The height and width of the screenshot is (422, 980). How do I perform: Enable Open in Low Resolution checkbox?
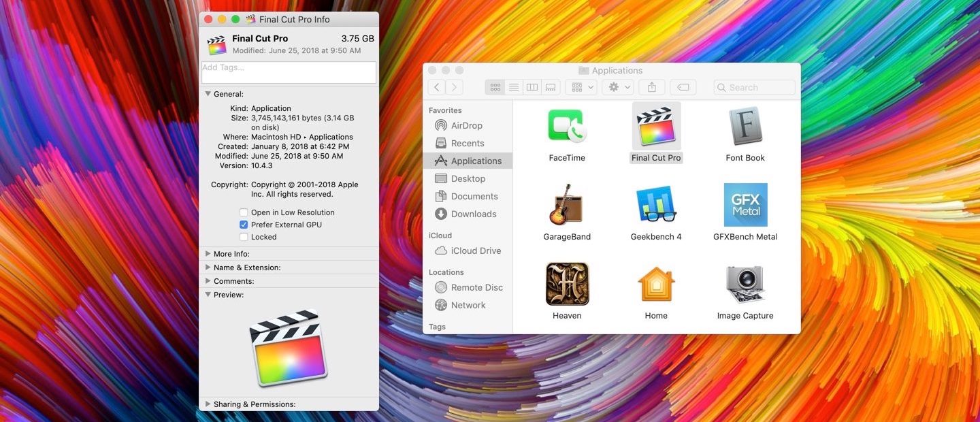(x=244, y=212)
